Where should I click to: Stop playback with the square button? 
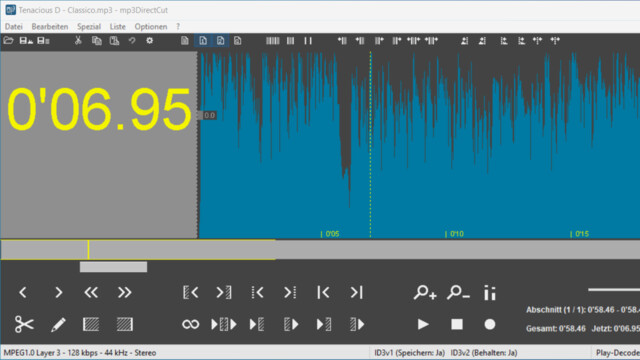457,324
